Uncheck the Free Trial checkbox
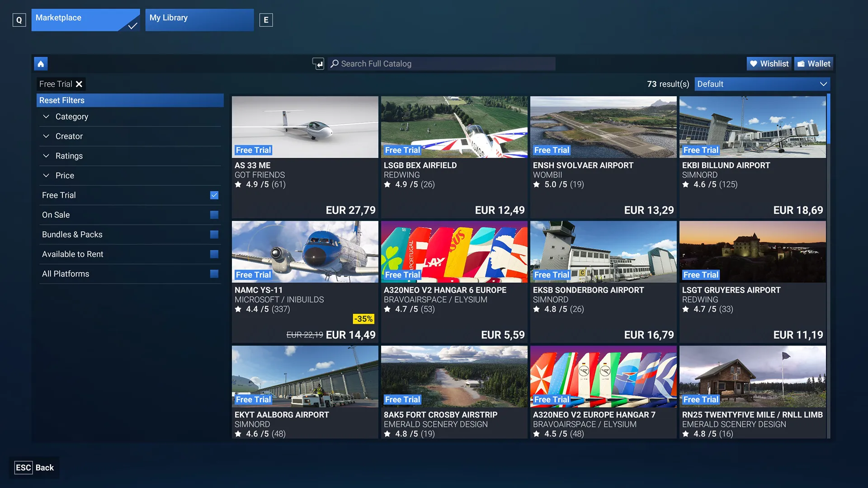This screenshot has width=868, height=488. pyautogui.click(x=214, y=195)
